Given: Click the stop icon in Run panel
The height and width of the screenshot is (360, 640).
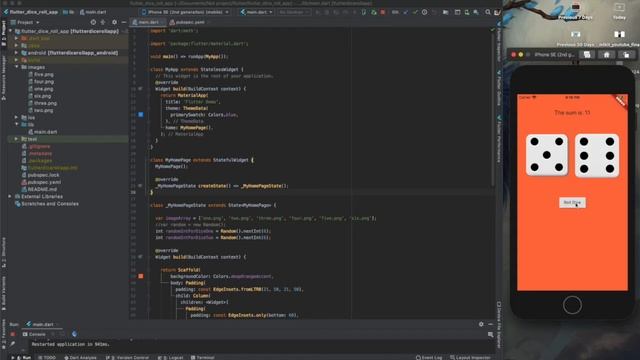Looking at the screenshot, I should (13, 334).
